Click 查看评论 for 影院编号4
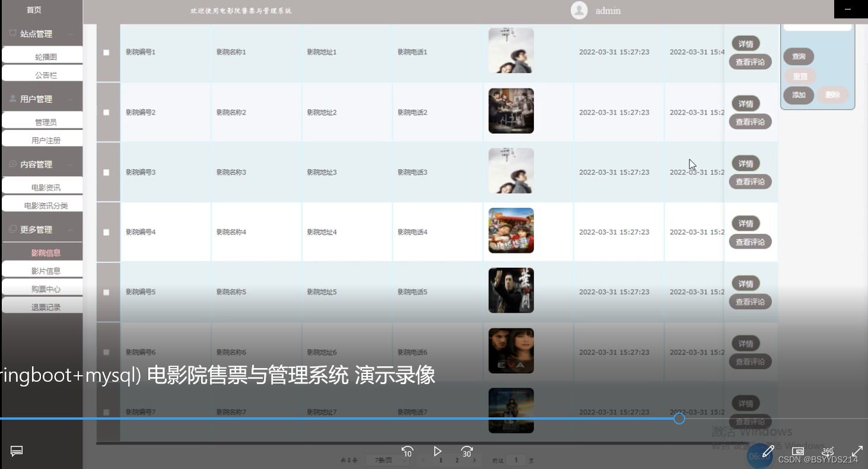The width and height of the screenshot is (868, 469). 750,242
